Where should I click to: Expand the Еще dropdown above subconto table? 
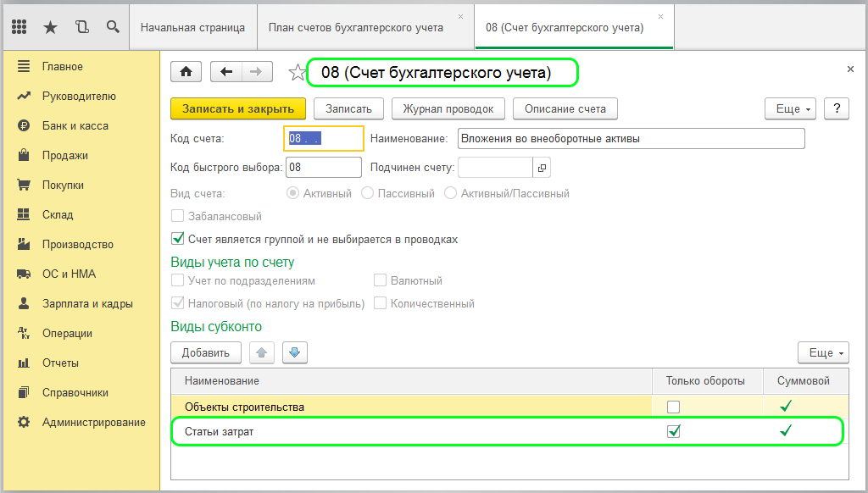tap(823, 352)
